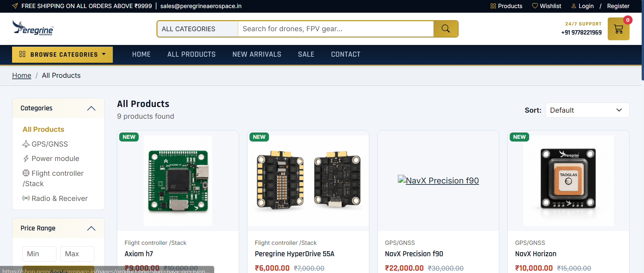Click the Axiom h7 product title
This screenshot has height=273, width=644.
(x=139, y=254)
